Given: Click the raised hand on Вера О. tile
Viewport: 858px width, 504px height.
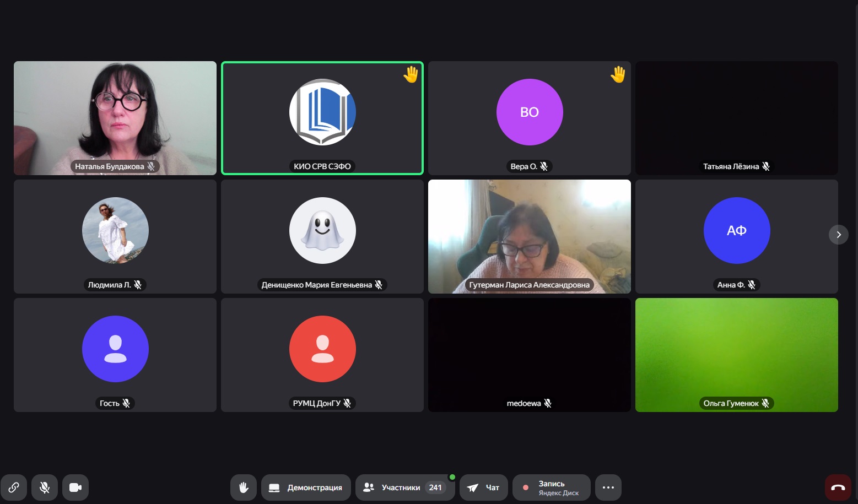Looking at the screenshot, I should (x=618, y=74).
